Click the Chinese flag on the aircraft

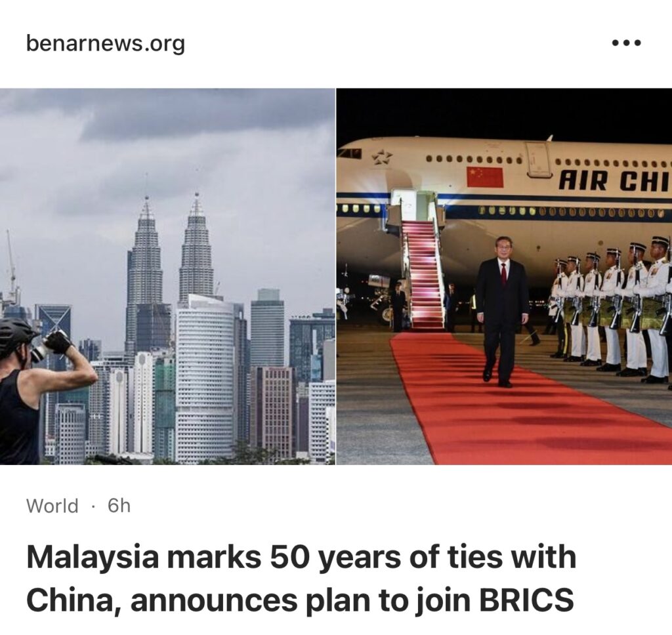pos(485,177)
